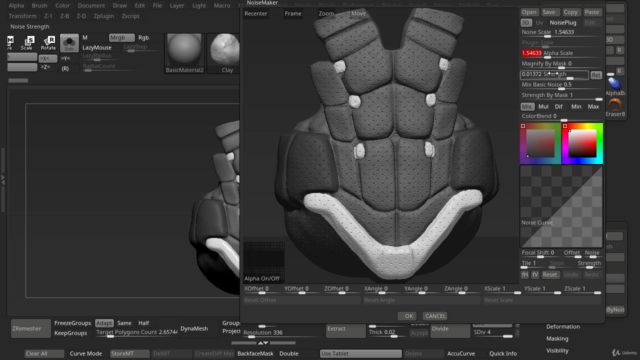This screenshot has width=640, height=360.
Task: Open the Macro menu
Action: 222,6
